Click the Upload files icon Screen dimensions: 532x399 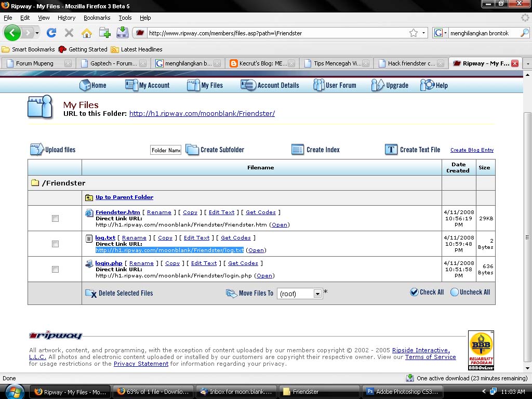37,149
